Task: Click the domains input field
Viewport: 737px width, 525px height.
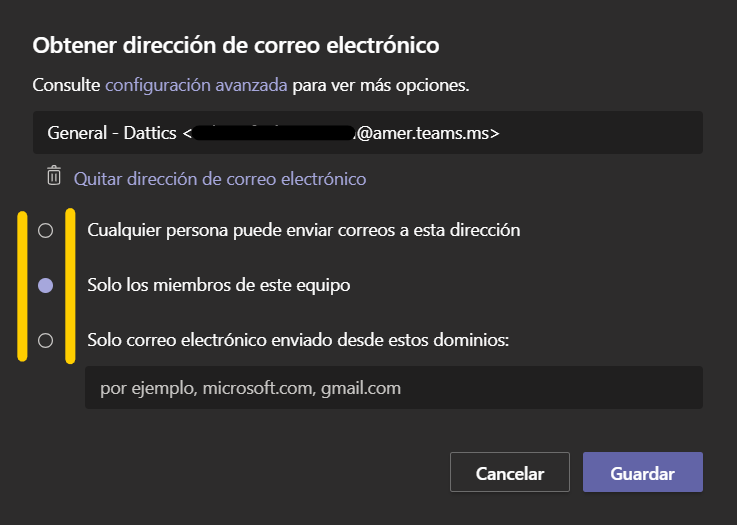Action: [x=393, y=388]
